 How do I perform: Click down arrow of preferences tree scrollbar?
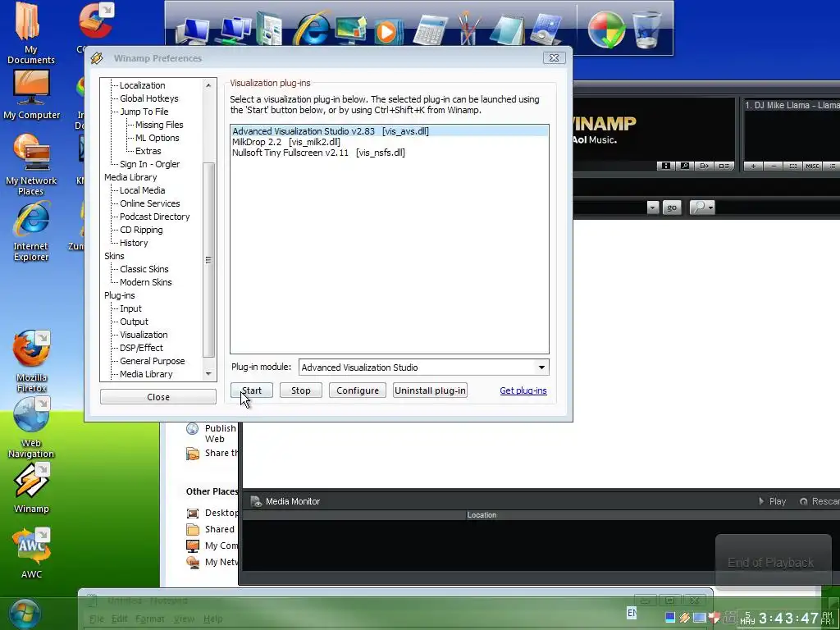coord(208,374)
